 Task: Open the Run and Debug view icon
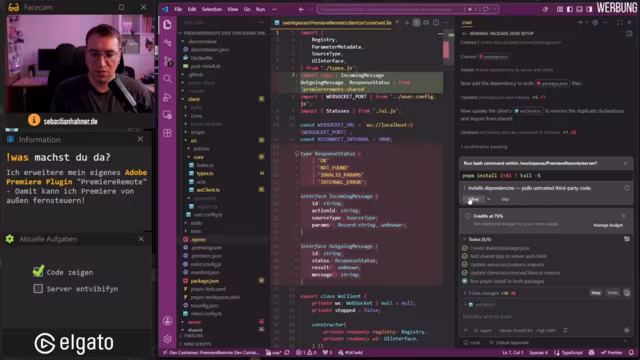click(x=167, y=97)
